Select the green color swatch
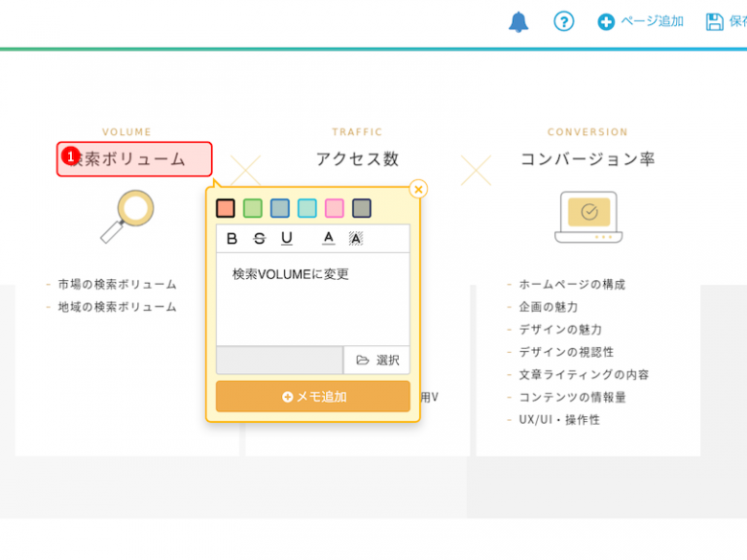 coord(253,208)
